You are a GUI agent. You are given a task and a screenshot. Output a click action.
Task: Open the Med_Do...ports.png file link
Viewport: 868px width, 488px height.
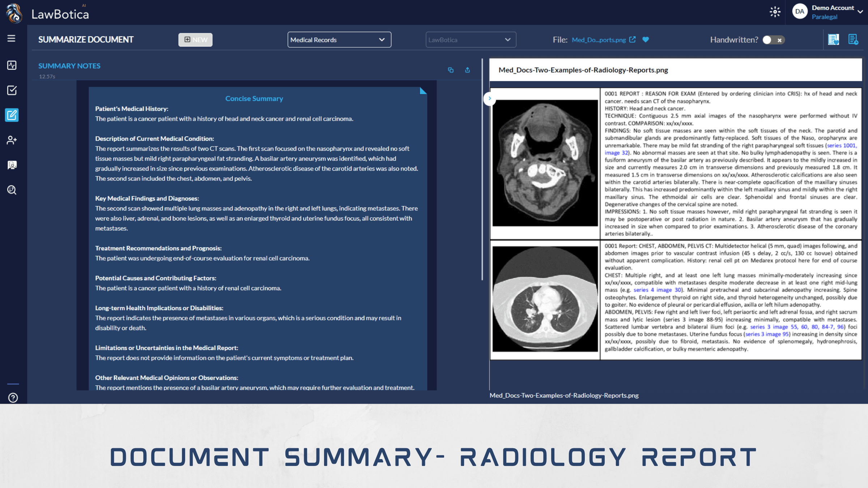[599, 40]
